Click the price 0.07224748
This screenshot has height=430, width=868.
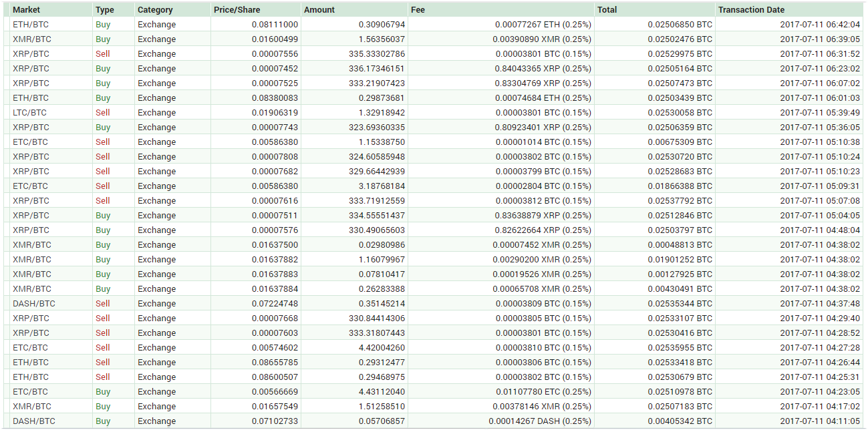click(x=275, y=304)
